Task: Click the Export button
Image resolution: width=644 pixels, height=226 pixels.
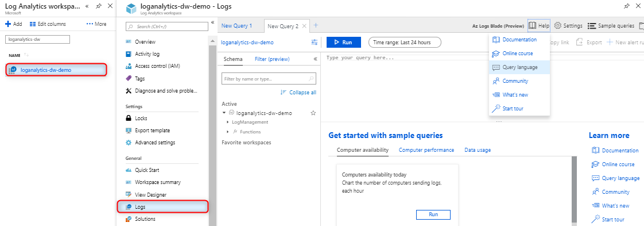Action: [589, 42]
